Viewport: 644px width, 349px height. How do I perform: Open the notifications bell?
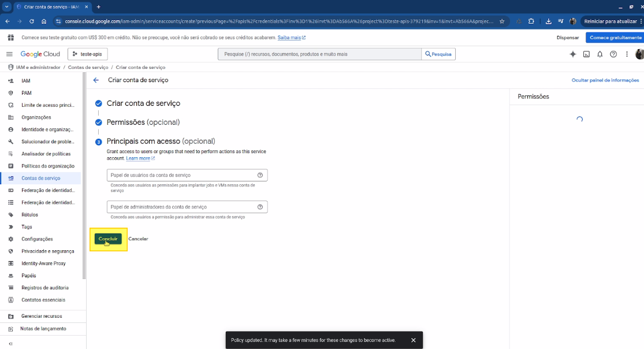(600, 54)
